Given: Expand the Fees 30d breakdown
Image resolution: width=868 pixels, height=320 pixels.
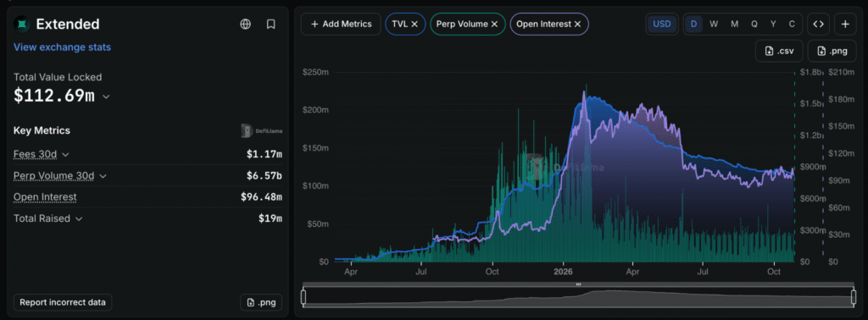Looking at the screenshot, I should [x=65, y=154].
